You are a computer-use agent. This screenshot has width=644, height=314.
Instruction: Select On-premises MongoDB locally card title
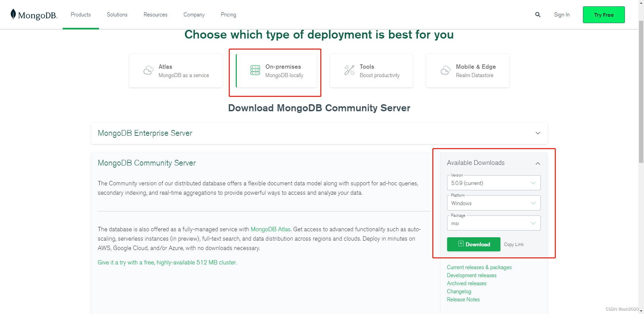[283, 67]
